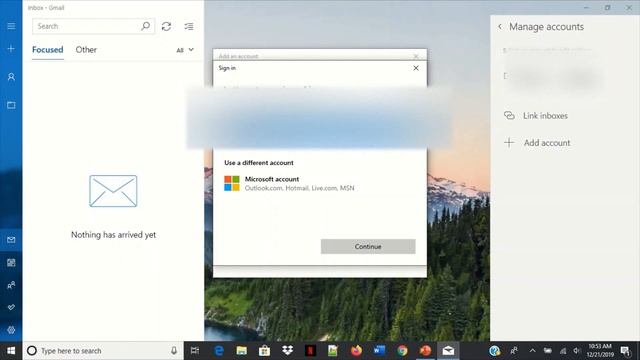Open Netflix from taskbar
The image size is (640, 360).
pyautogui.click(x=310, y=351)
